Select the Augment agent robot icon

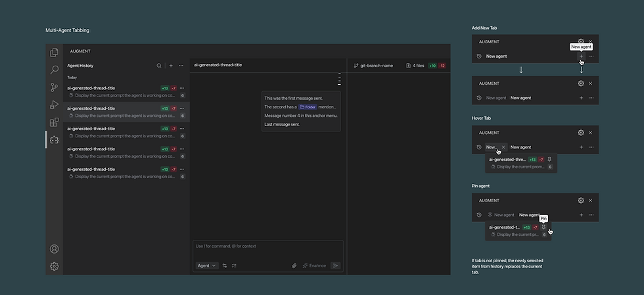[54, 140]
